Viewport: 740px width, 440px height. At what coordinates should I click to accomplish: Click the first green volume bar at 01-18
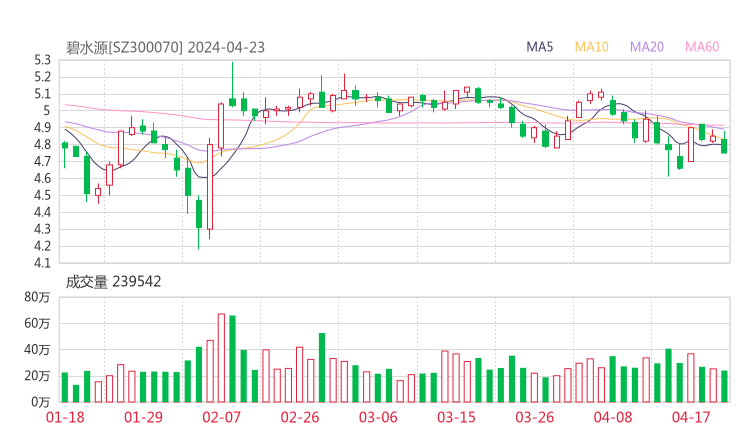pos(65,388)
